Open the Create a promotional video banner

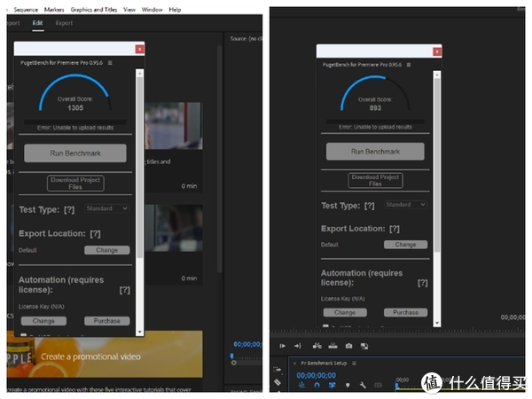pyautogui.click(x=105, y=354)
